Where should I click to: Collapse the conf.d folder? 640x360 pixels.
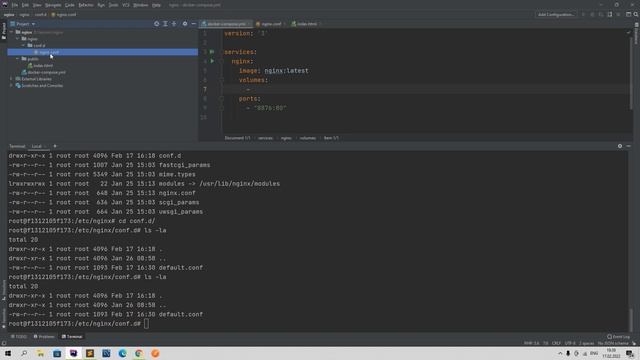click(x=24, y=45)
